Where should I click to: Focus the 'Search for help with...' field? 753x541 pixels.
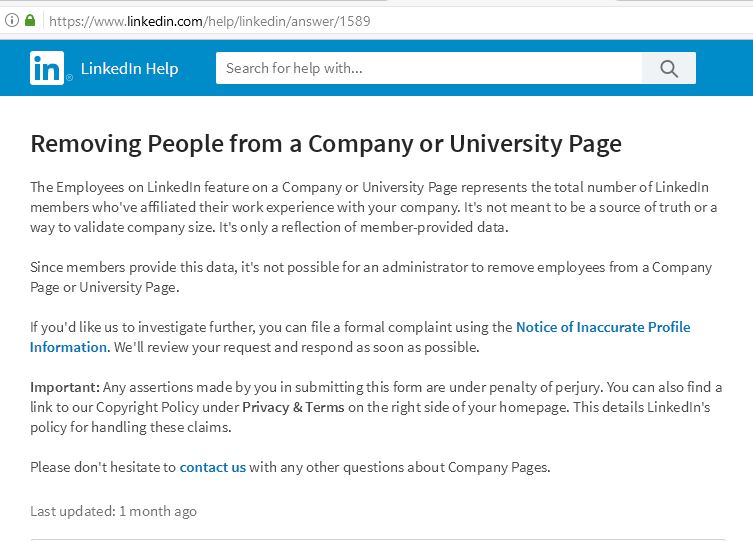click(429, 68)
